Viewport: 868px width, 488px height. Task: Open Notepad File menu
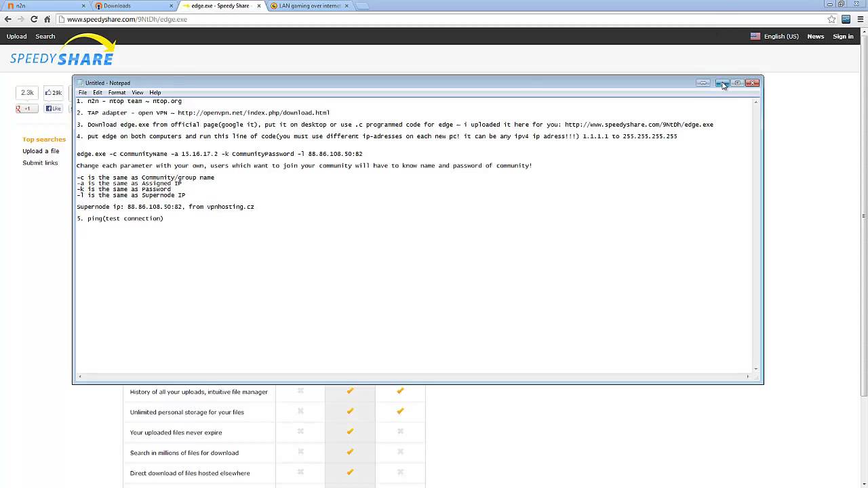tap(83, 92)
